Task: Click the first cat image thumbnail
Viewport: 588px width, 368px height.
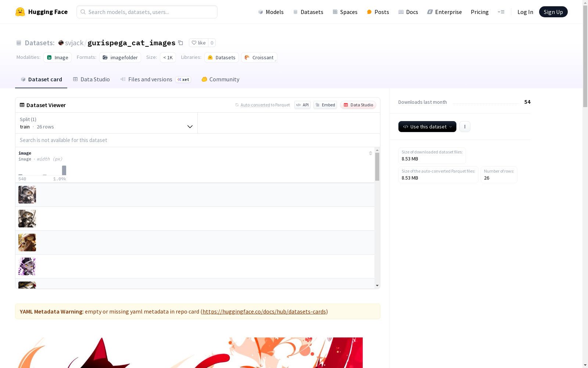Action: tap(27, 195)
